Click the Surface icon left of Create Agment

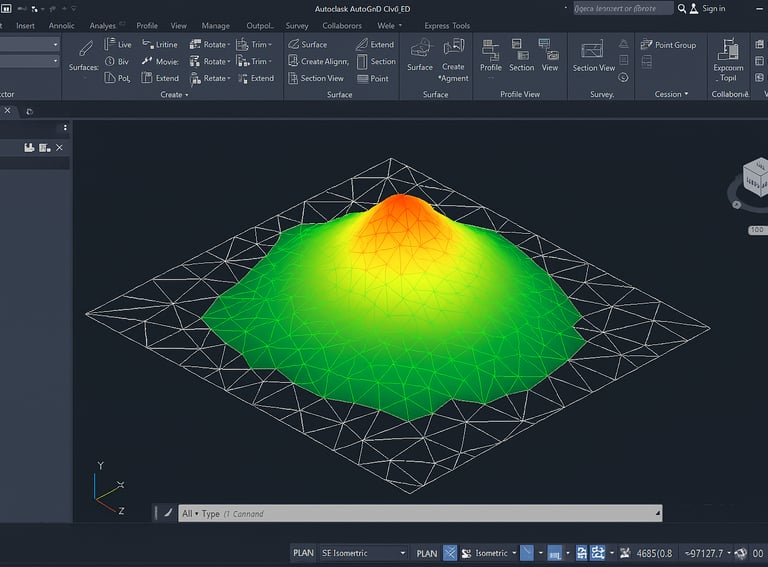pos(420,48)
